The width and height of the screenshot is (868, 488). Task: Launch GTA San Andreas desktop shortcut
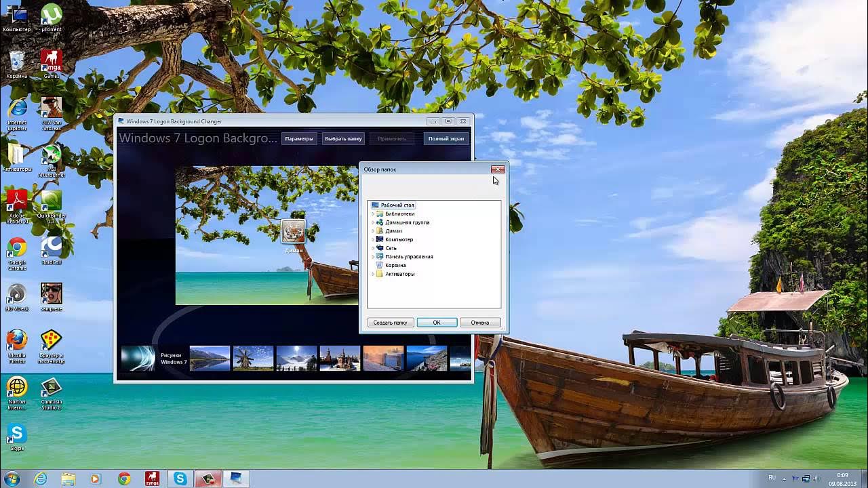coord(52,114)
